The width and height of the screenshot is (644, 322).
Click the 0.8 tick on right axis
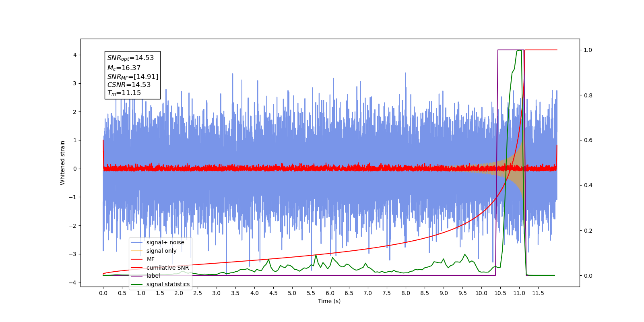click(x=588, y=95)
